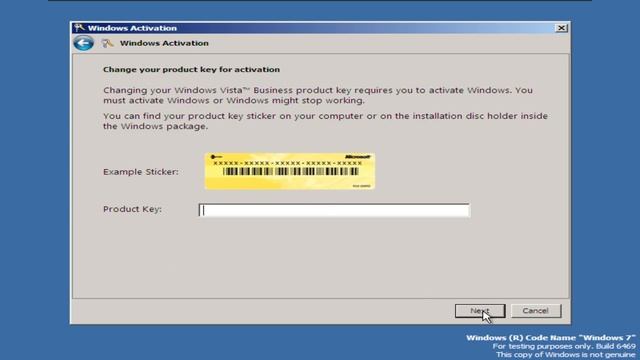This screenshot has height=360, width=640.
Task: Click the Next button
Action: point(480,311)
